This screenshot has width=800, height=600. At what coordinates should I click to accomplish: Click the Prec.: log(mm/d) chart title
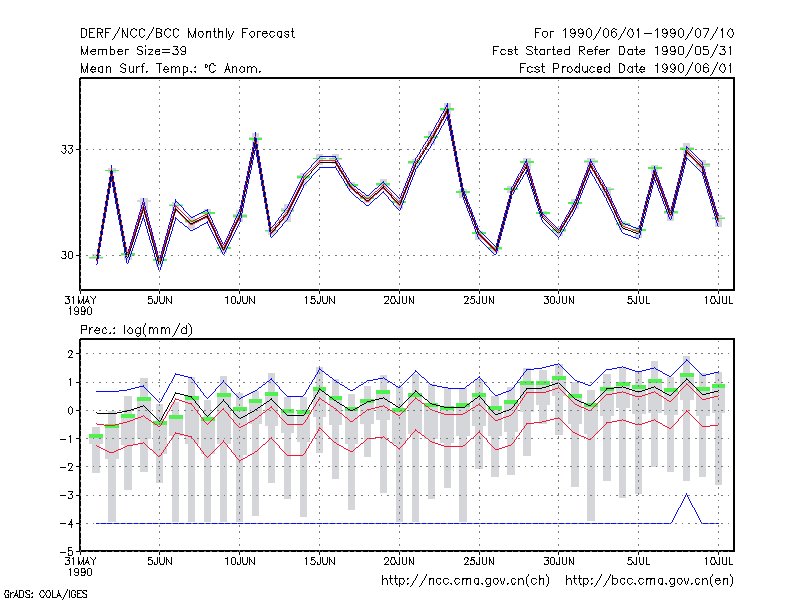136,330
